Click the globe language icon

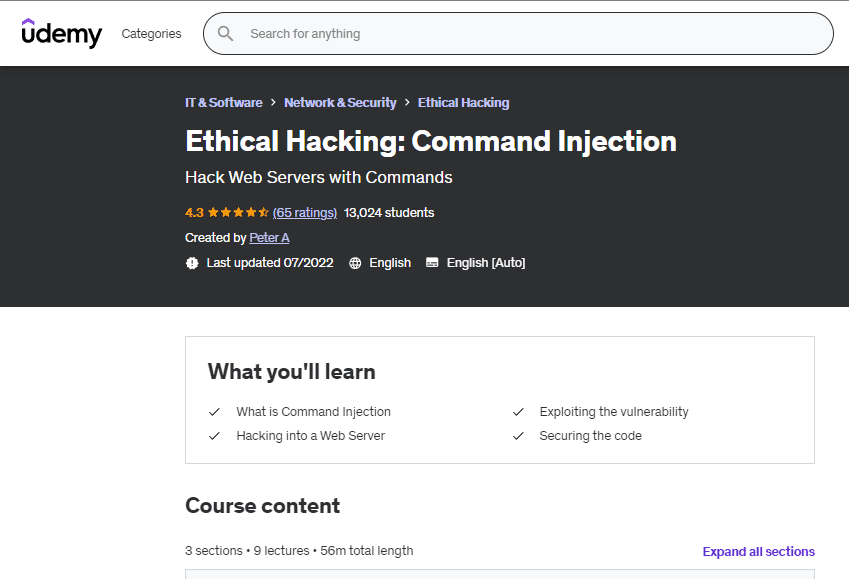pyautogui.click(x=355, y=263)
